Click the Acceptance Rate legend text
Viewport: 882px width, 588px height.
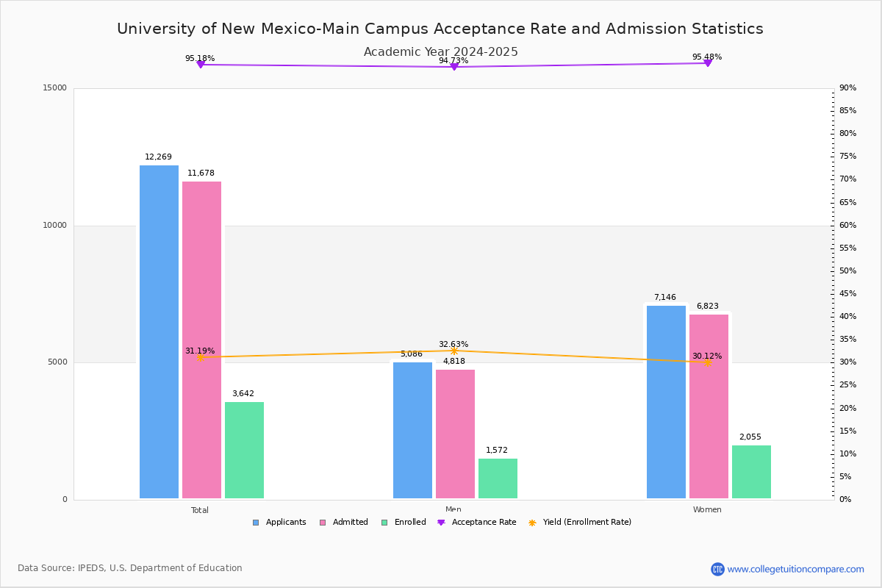484,523
